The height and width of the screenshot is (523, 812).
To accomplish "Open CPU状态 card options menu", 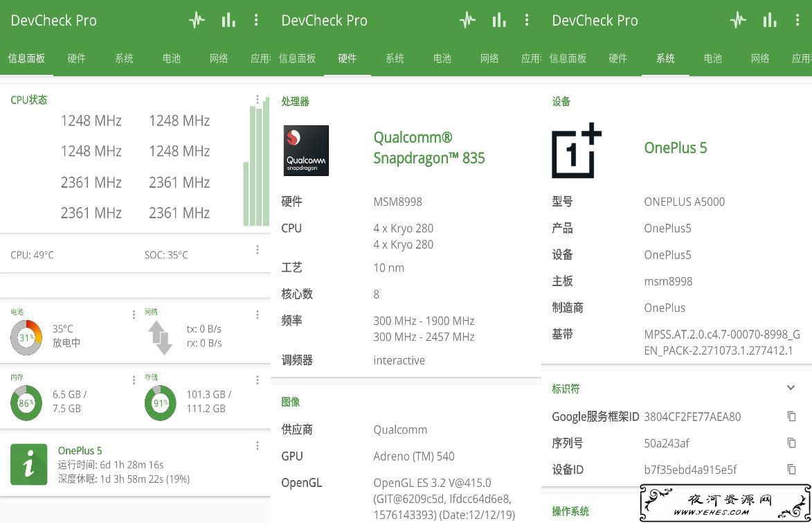I will pyautogui.click(x=258, y=99).
